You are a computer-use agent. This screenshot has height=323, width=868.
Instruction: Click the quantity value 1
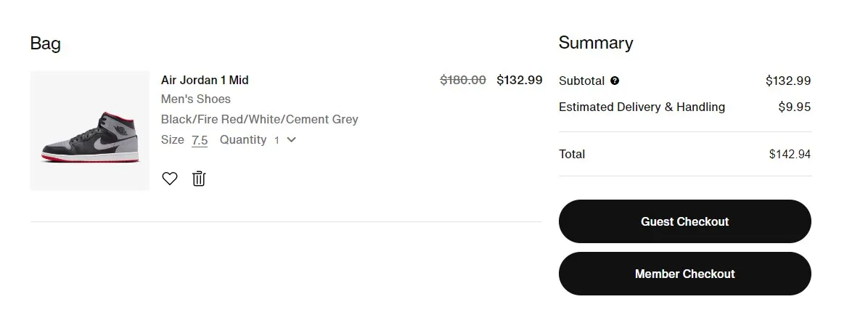tap(277, 140)
